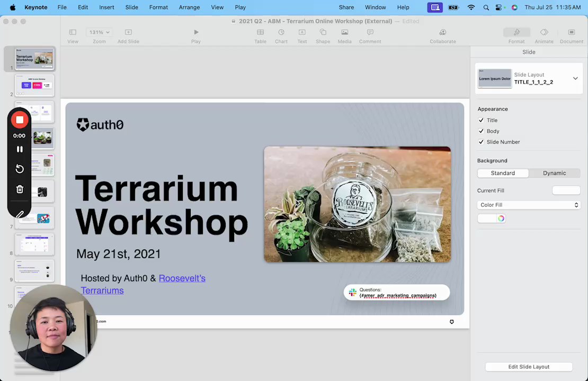Open the Play menu
This screenshot has height=381, width=588.
pos(240,7)
